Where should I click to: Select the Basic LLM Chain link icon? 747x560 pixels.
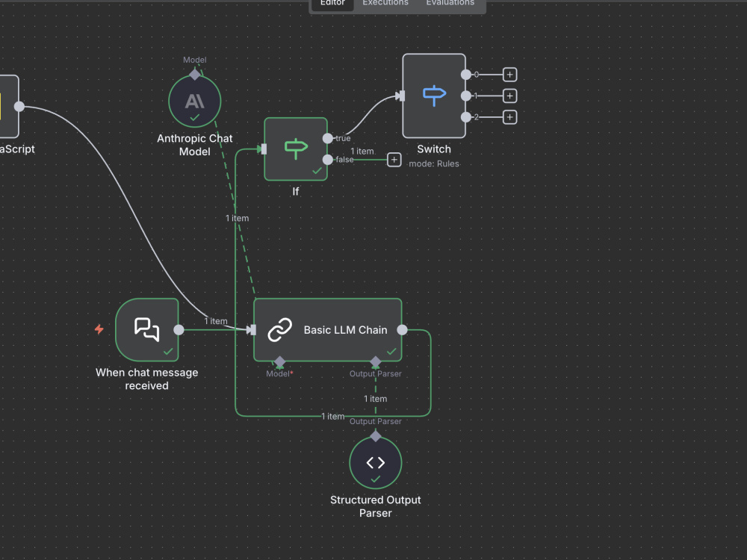[279, 330]
